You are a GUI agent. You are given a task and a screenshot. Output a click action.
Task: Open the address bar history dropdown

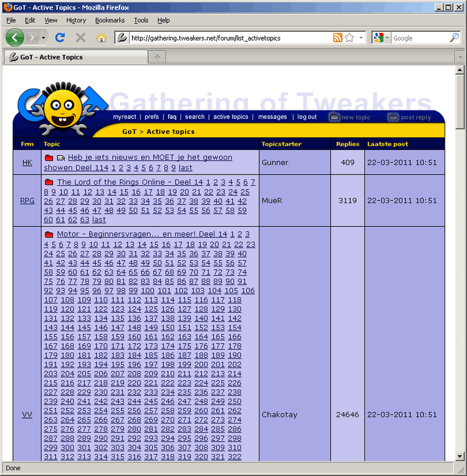coord(361,38)
